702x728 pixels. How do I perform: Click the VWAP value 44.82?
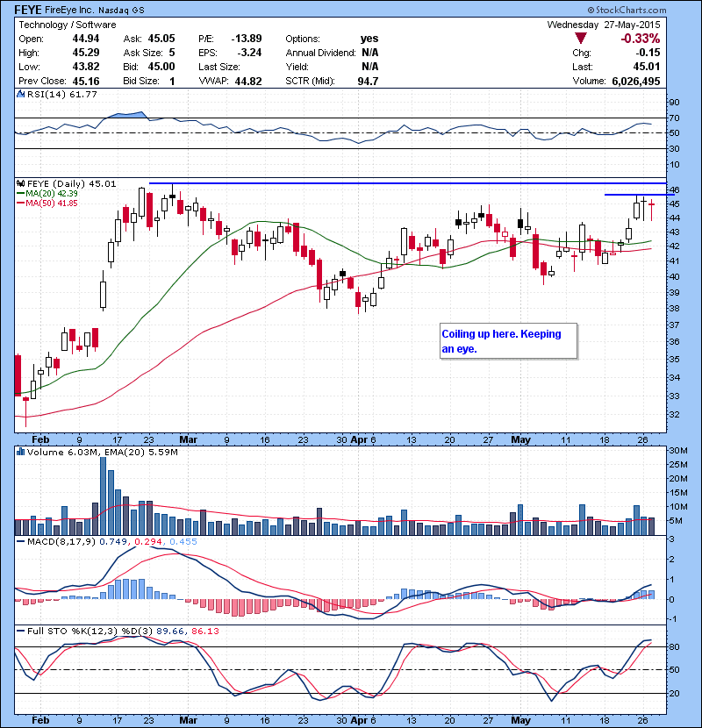248,82
